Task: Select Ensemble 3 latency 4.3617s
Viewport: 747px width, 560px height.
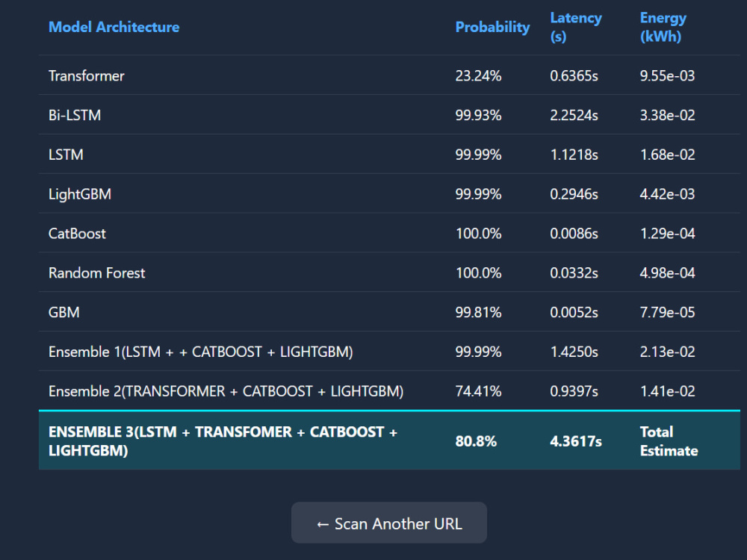Action: click(x=576, y=441)
